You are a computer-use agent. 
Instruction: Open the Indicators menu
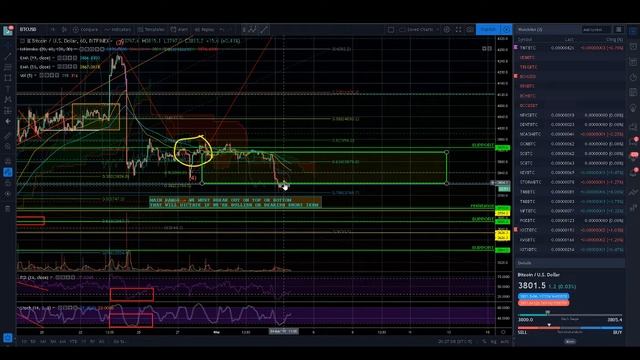(118, 29)
